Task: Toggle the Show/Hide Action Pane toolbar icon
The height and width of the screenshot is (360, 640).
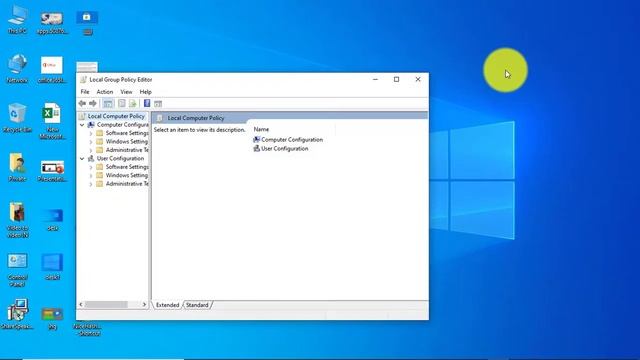Action: coord(158,104)
